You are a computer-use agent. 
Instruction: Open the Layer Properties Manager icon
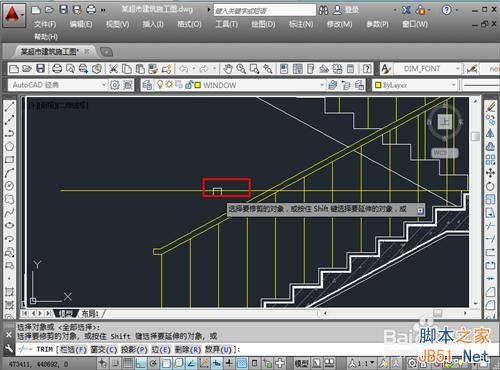(147, 85)
